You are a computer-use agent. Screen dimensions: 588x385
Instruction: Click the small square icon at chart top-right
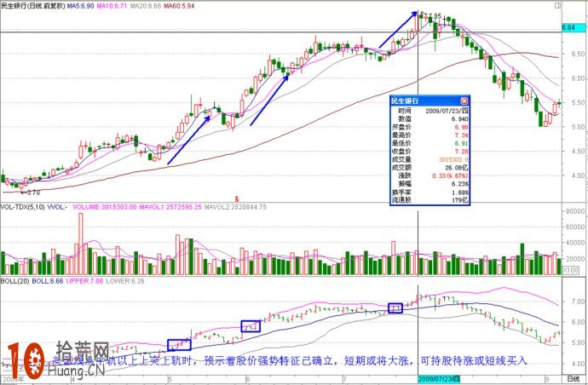(557, 5)
